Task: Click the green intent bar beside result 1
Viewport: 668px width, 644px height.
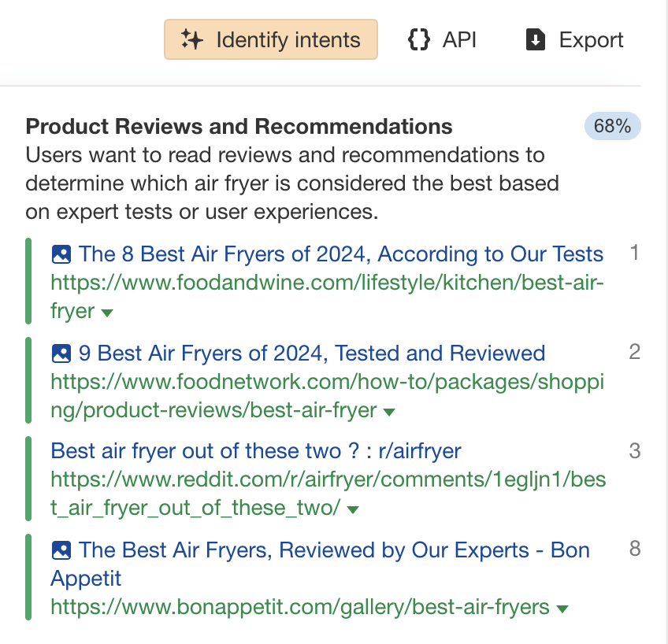Action: [29, 281]
